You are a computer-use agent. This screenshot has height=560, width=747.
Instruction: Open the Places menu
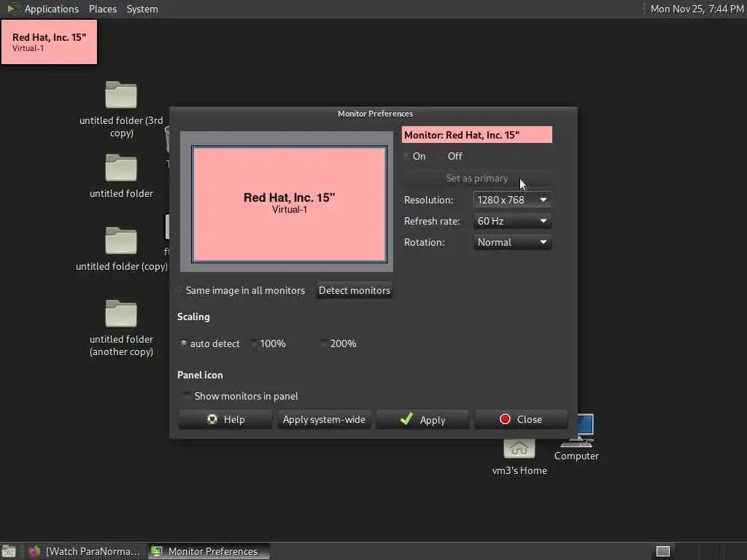[103, 9]
